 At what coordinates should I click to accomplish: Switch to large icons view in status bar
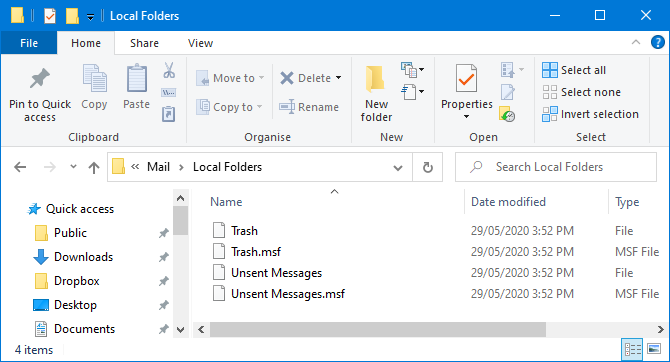coord(654,349)
